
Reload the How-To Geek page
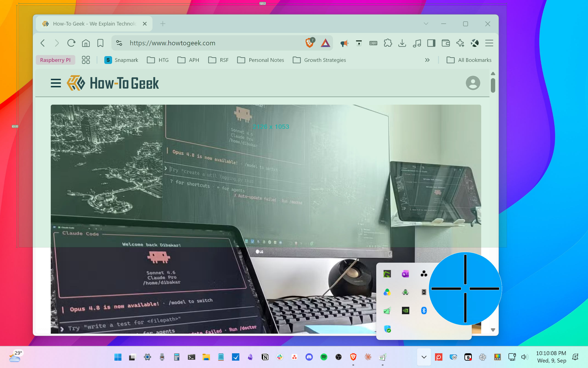click(71, 43)
